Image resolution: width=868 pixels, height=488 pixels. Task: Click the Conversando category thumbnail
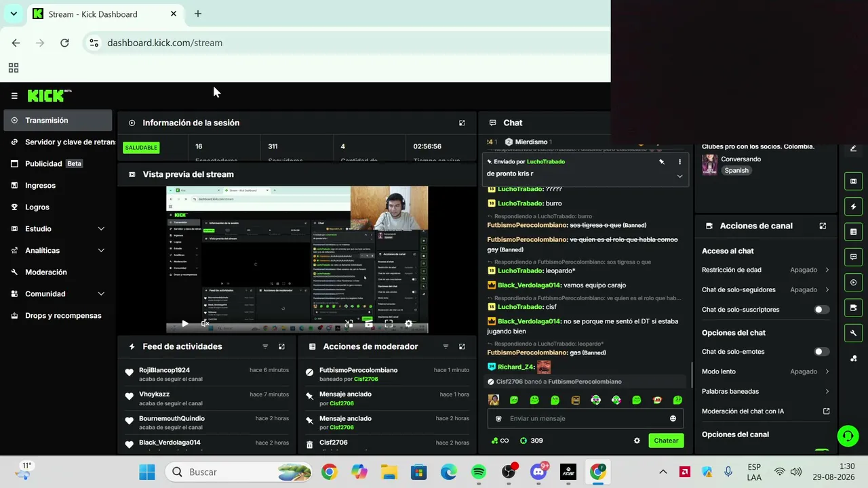[709, 165]
